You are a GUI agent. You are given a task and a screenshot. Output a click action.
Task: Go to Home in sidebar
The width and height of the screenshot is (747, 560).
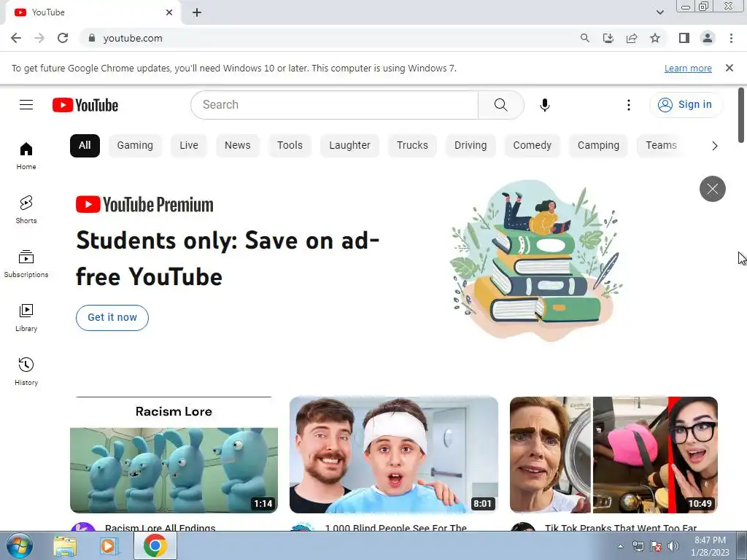coord(26,156)
